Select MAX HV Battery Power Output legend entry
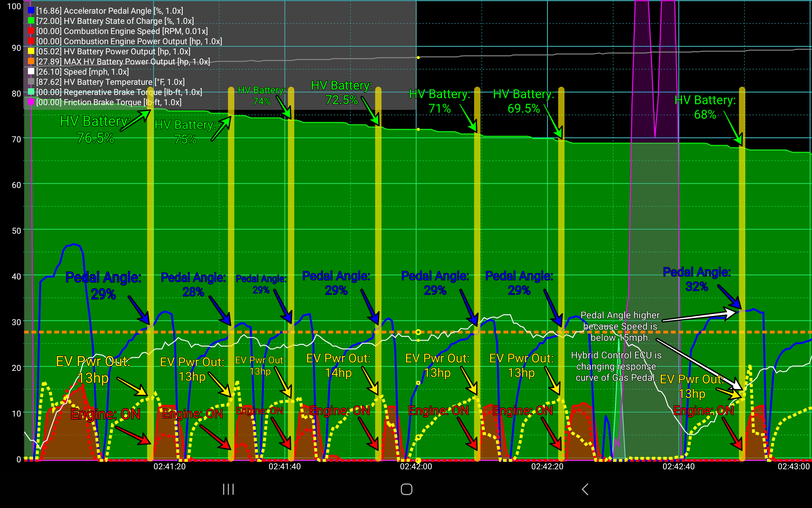Viewport: 812px width, 508px height. (x=119, y=62)
